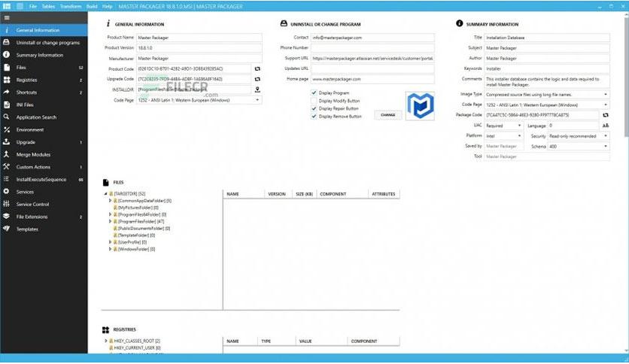This screenshot has width=629, height=364.
Task: Select General Information in the sidebar
Action: coord(44,30)
